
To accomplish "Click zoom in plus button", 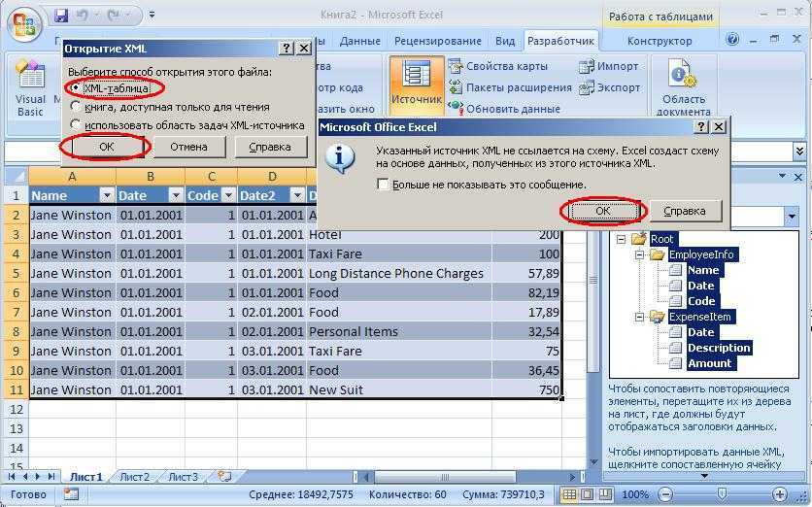I will (x=779, y=494).
